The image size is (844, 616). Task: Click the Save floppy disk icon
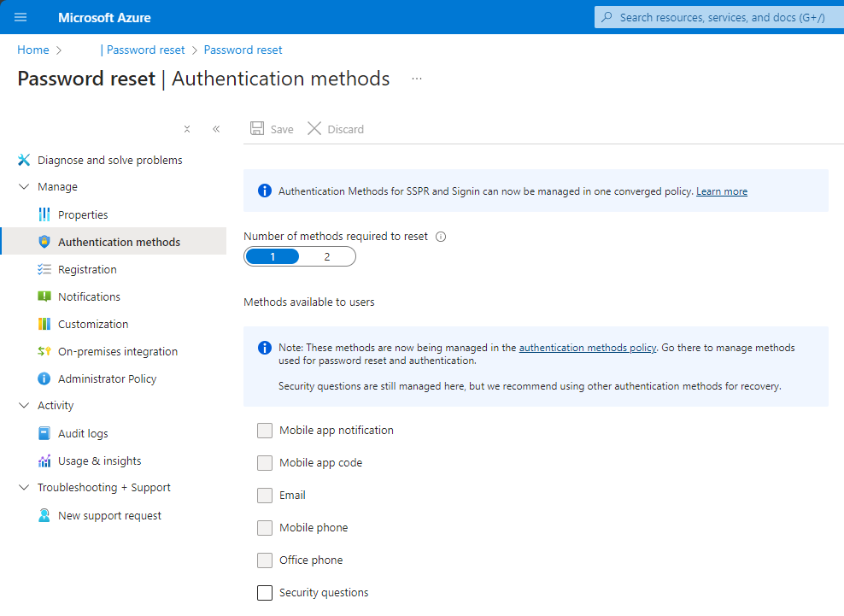(x=257, y=129)
